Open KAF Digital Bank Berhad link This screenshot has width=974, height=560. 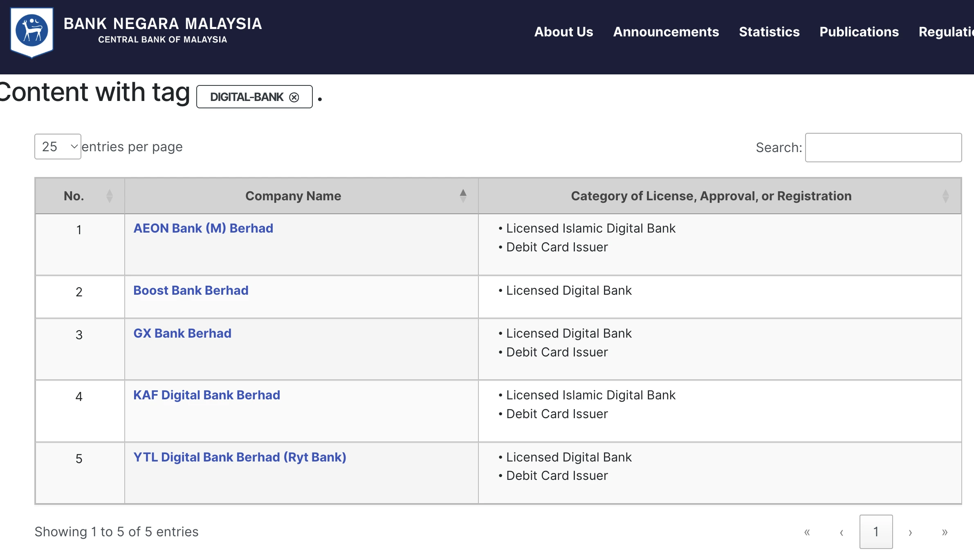click(x=207, y=395)
